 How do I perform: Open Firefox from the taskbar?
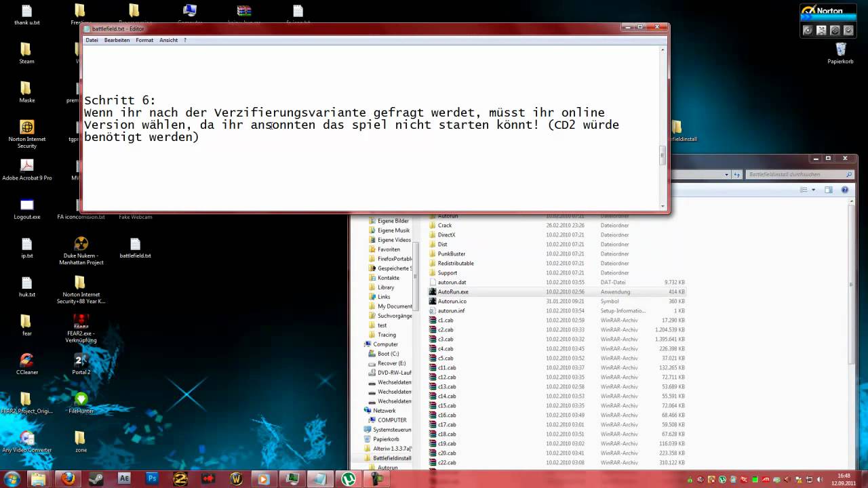pyautogui.click(x=68, y=479)
